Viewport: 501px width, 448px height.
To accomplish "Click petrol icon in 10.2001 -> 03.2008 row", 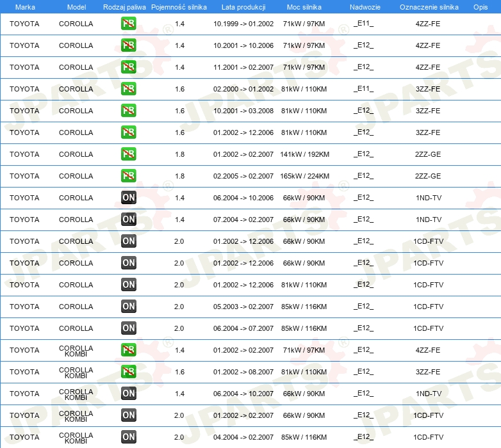I will pos(128,111).
